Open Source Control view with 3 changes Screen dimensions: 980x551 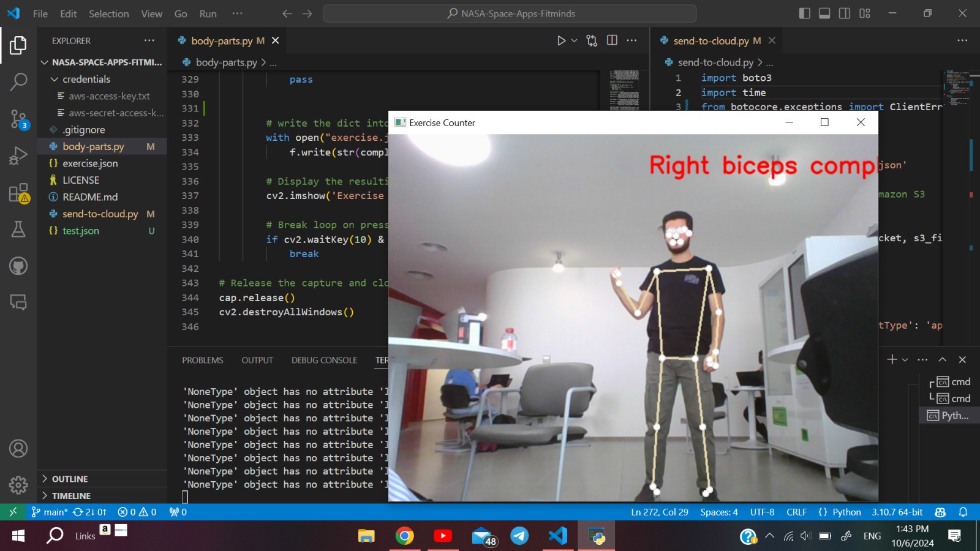pos(18,119)
